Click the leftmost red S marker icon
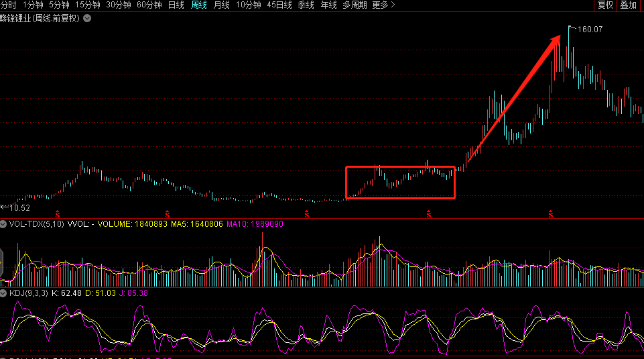644x359 pixels. coord(57,215)
